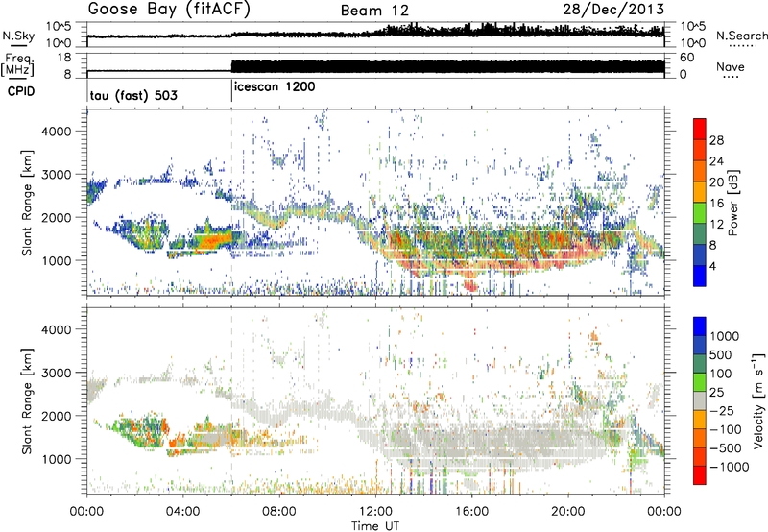The image size is (768, 532).
Task: Click the 'Power [dB]' colorbar label
Action: [732, 203]
